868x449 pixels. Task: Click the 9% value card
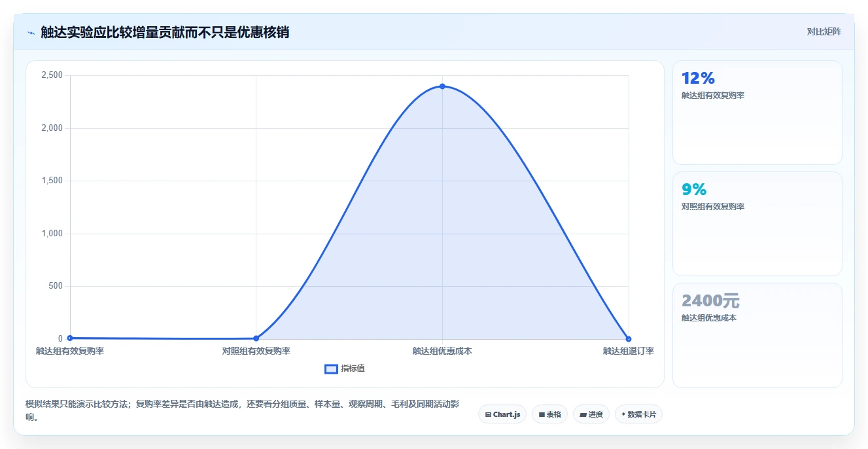click(757, 224)
